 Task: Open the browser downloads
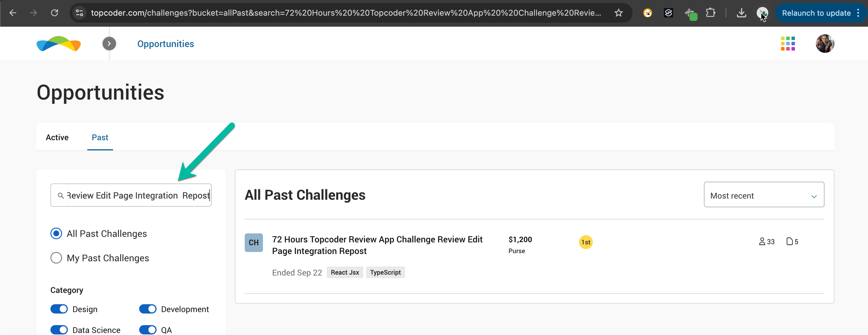741,13
